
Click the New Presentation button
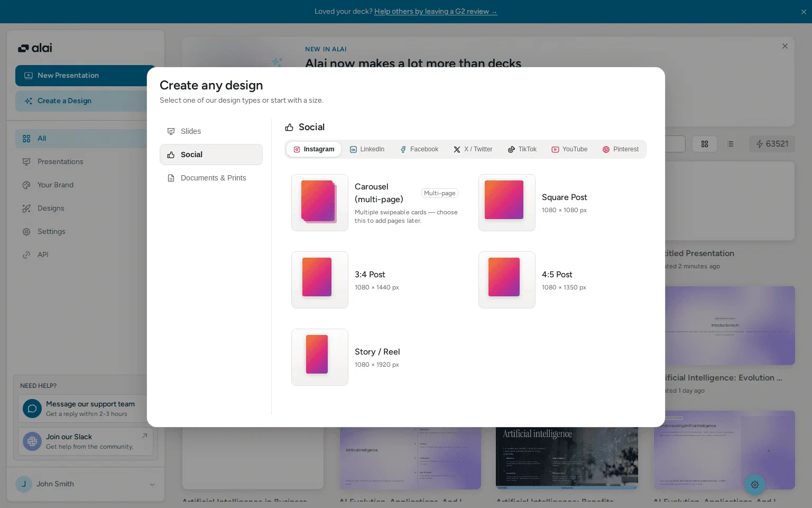pyautogui.click(x=85, y=76)
